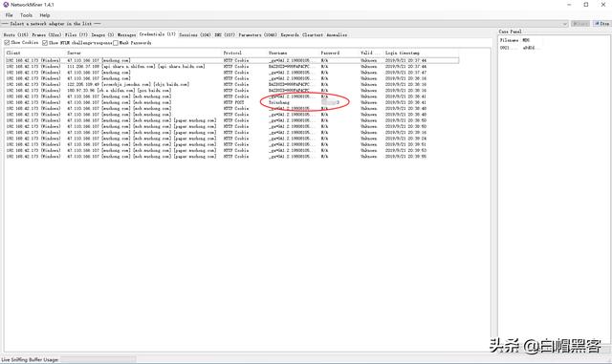Click the NetworkMiner app icon in title bar
Image resolution: width=612 pixels, height=364 pixels.
[x=6, y=5]
